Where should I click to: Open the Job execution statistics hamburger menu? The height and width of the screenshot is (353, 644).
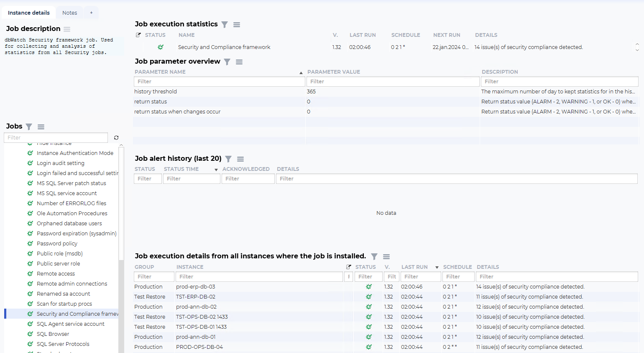click(237, 25)
